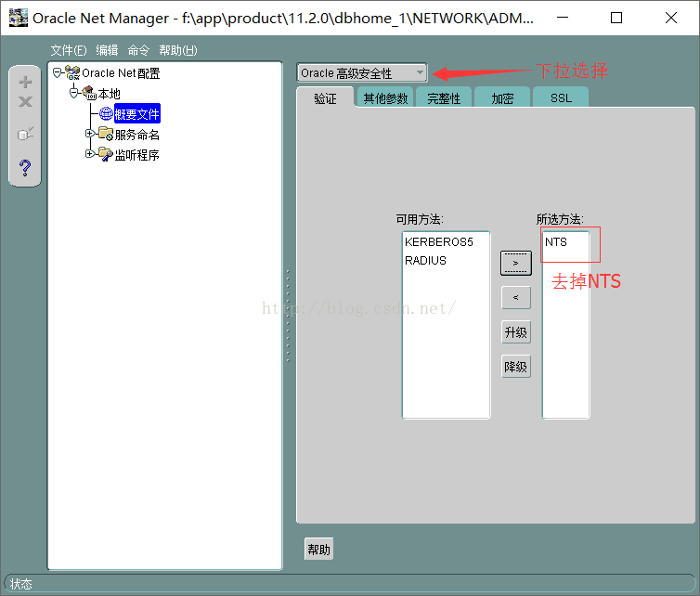Screen dimensions: 700x596
Task: Open the 编辑 menu
Action: (107, 50)
